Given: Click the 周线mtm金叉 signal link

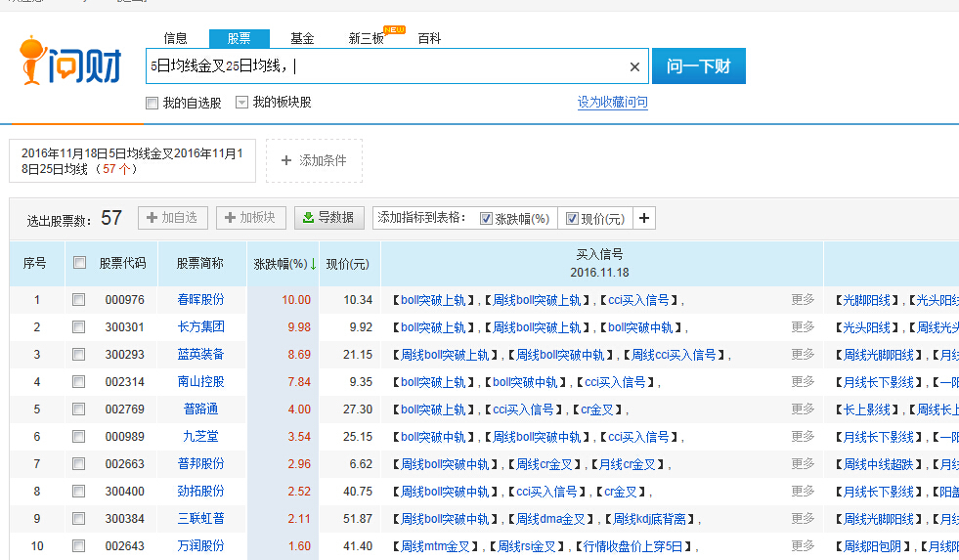Looking at the screenshot, I should pos(435,546).
